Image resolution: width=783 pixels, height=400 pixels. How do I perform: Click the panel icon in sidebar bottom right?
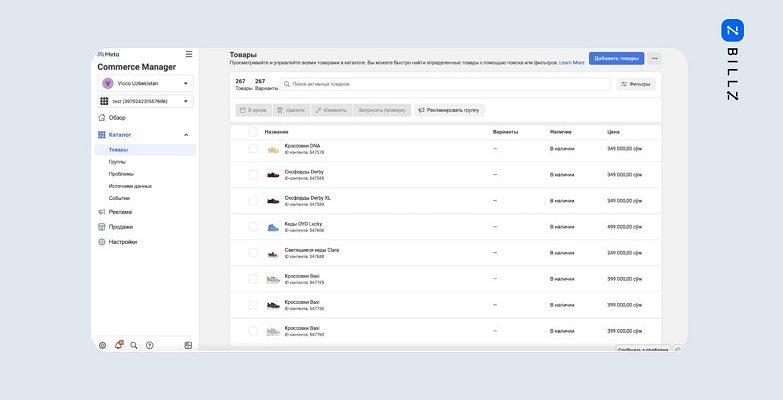tap(188, 345)
